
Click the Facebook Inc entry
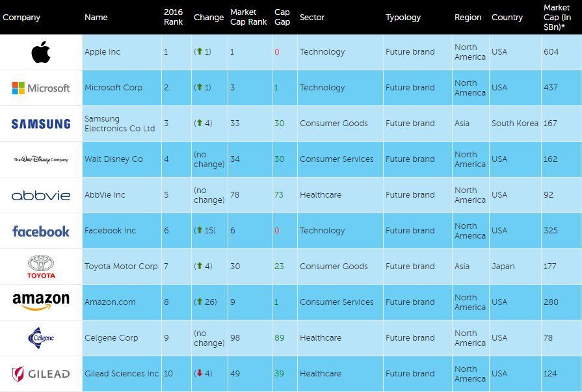click(109, 230)
